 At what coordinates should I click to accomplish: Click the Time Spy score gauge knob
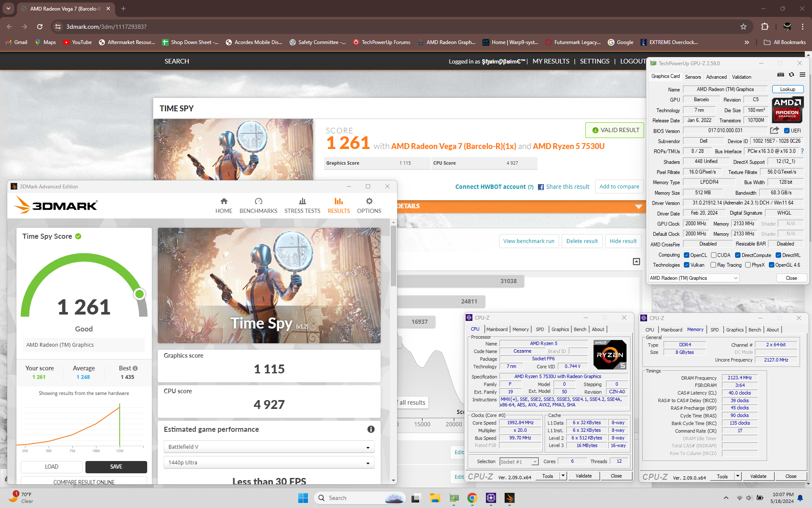click(139, 294)
